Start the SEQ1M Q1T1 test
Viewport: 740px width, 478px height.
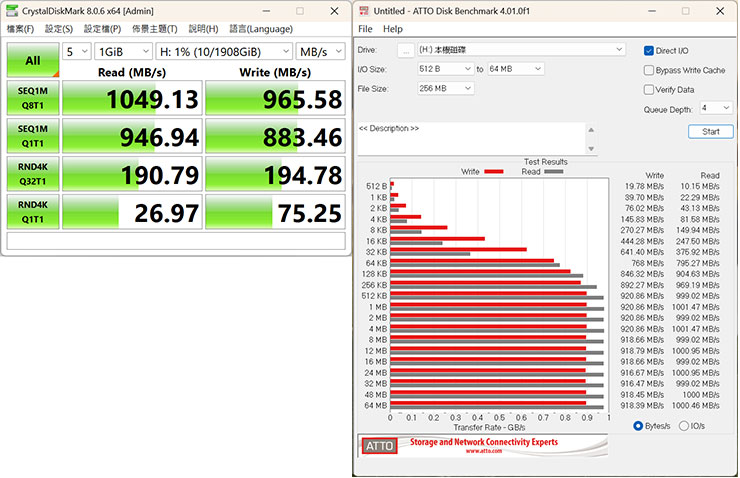point(33,136)
